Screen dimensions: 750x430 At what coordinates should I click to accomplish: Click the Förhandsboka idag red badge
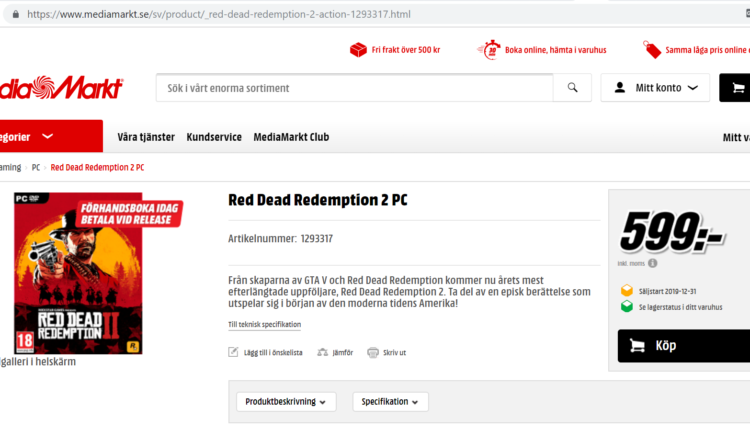(x=129, y=214)
